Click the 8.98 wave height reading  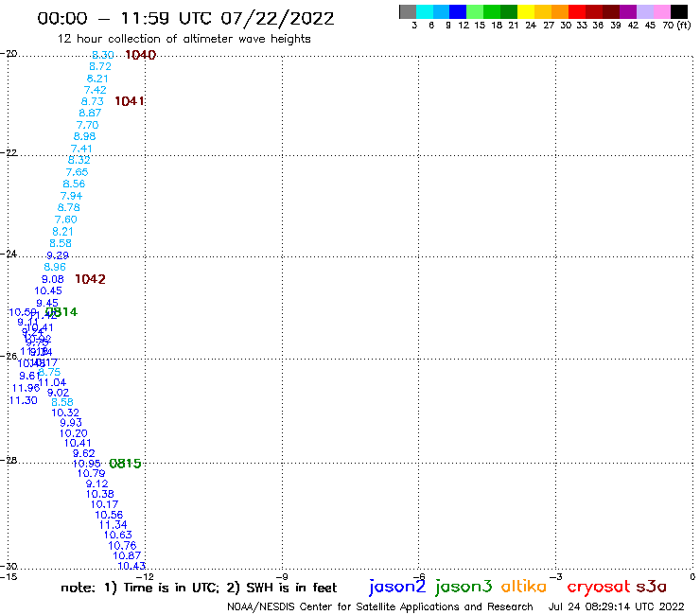(85, 136)
